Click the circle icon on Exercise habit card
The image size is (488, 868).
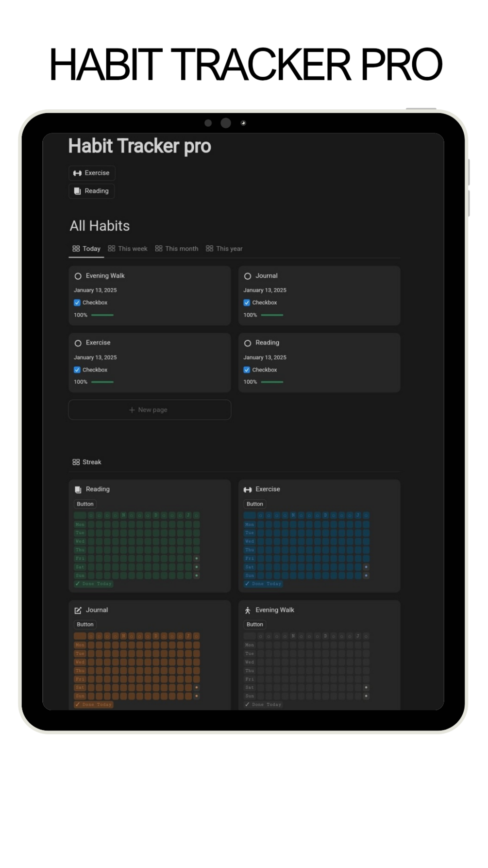pos(78,343)
